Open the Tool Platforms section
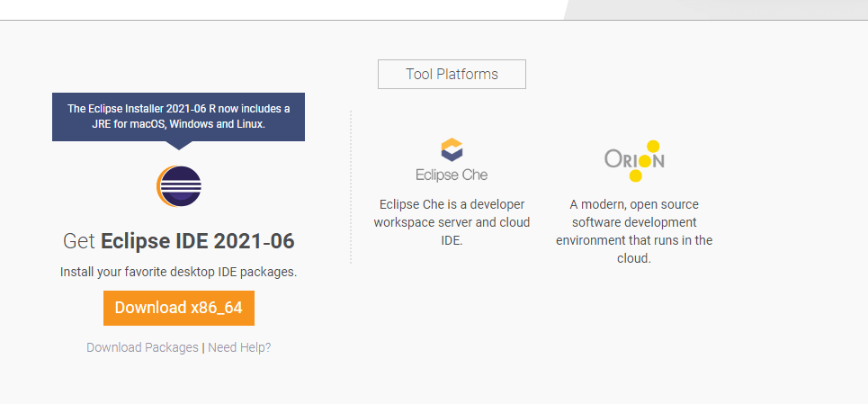The image size is (868, 404). (x=452, y=74)
